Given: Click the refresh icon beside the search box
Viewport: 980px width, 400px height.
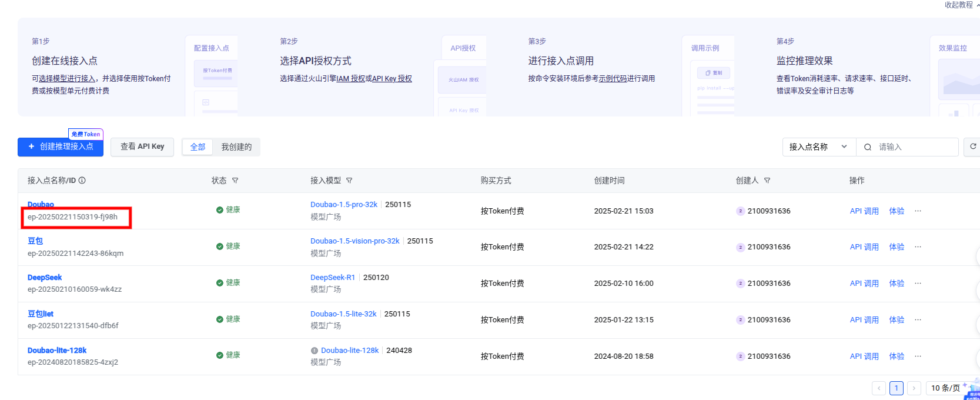Looking at the screenshot, I should tap(973, 146).
